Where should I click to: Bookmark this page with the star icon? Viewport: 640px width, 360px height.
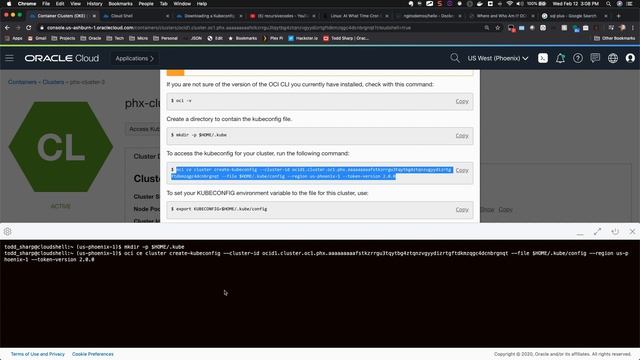click(x=498, y=28)
